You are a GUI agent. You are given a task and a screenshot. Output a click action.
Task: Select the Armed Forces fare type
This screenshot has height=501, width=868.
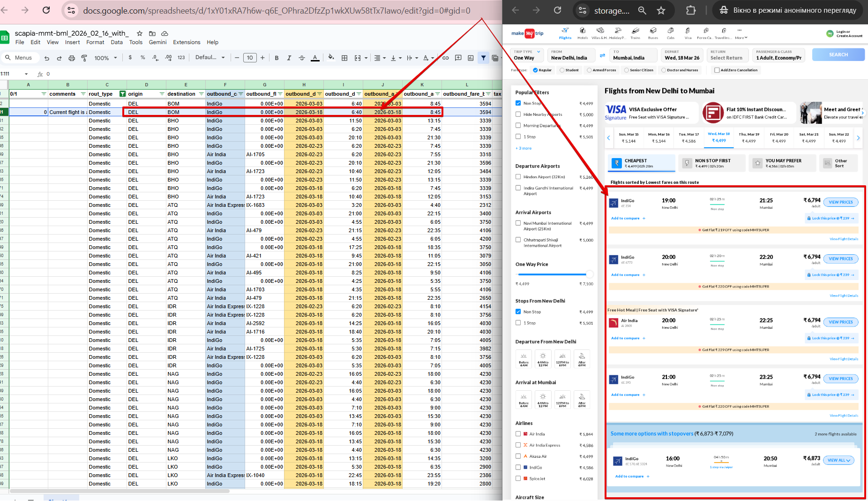pyautogui.click(x=602, y=70)
